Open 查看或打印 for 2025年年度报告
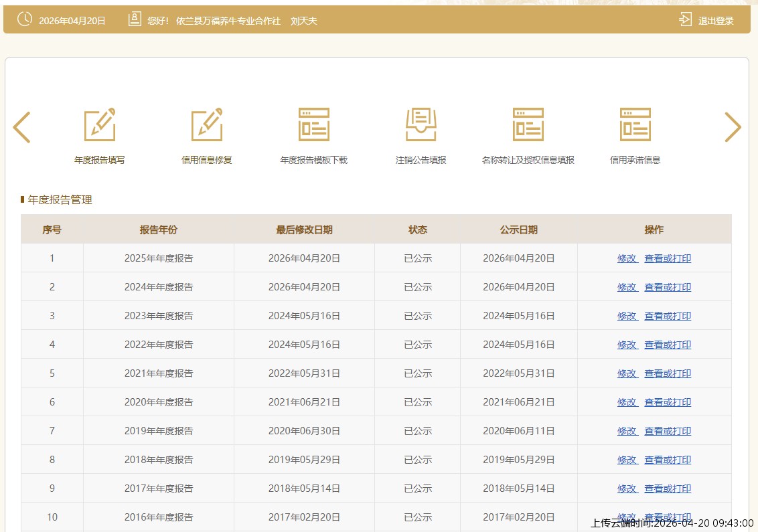 668,258
